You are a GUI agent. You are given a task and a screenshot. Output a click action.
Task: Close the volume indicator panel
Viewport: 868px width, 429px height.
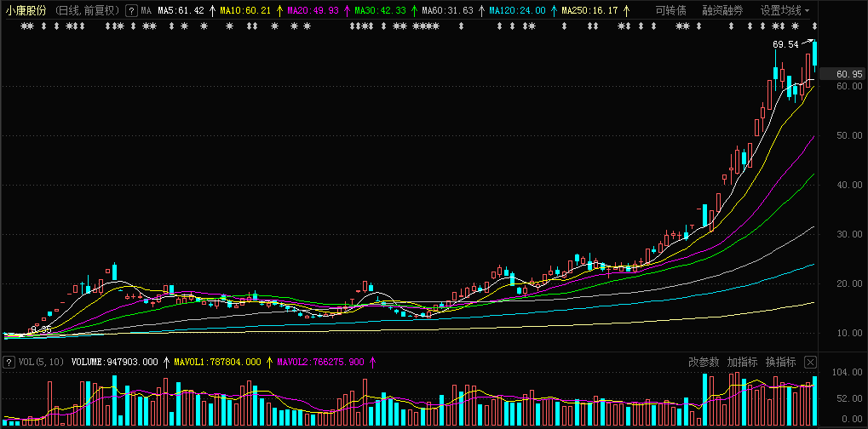(x=810, y=363)
